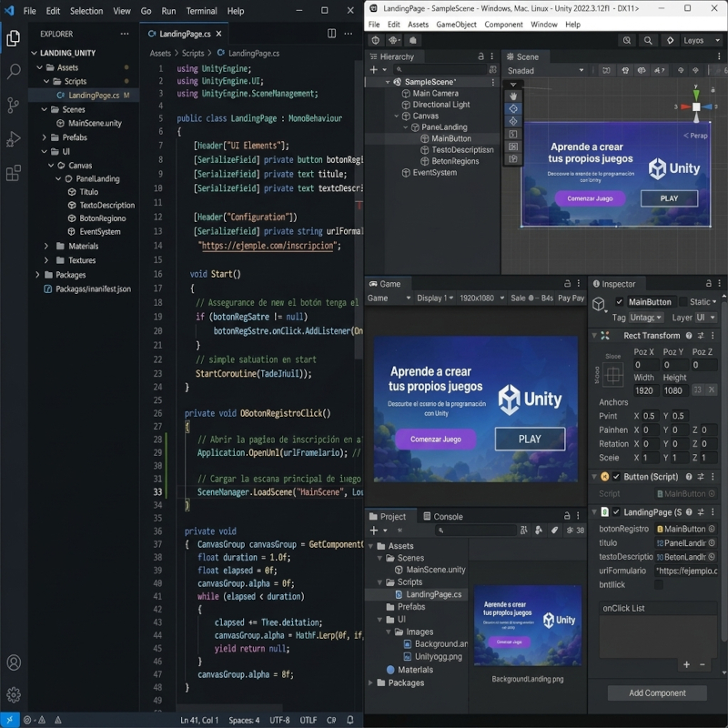The height and width of the screenshot is (728, 728).
Task: Open the Tag Untagged dropdown
Action: click(646, 318)
